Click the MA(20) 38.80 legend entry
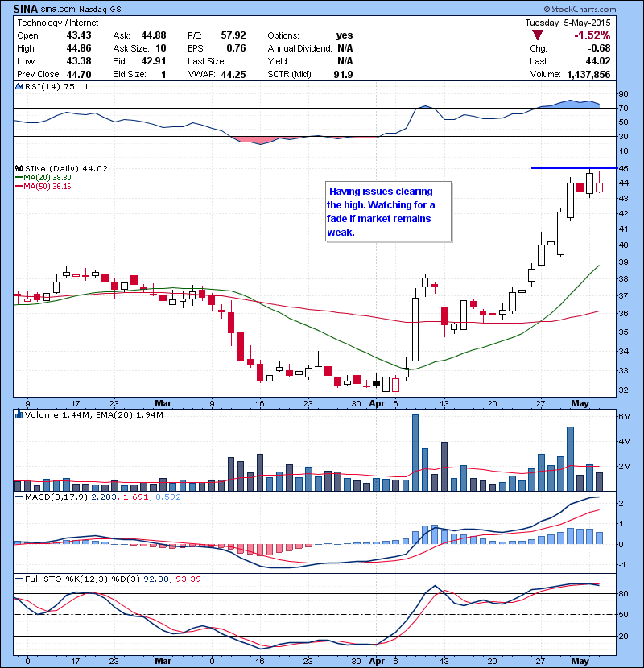Screen dimensions: 644x668 click(x=43, y=178)
